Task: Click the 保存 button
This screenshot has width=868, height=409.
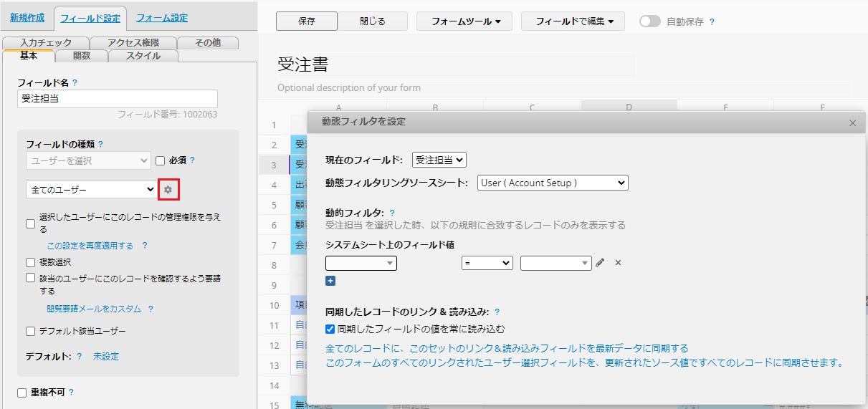Action: (306, 21)
